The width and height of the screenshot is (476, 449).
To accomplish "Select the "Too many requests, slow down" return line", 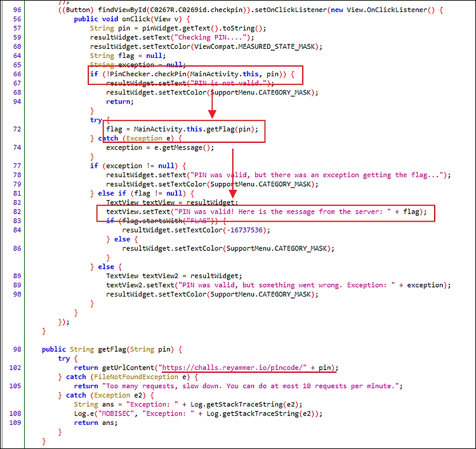I will 238,386.
